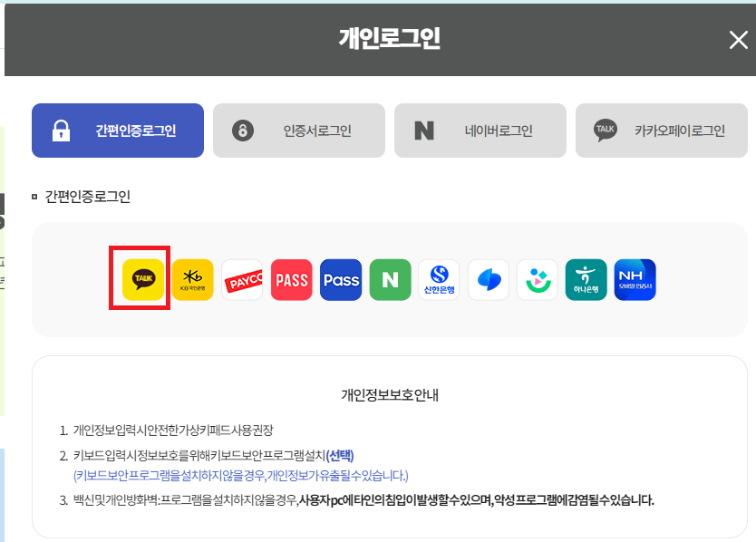Choose the Toss authentication icon
This screenshot has height=542, width=756.
point(489,280)
